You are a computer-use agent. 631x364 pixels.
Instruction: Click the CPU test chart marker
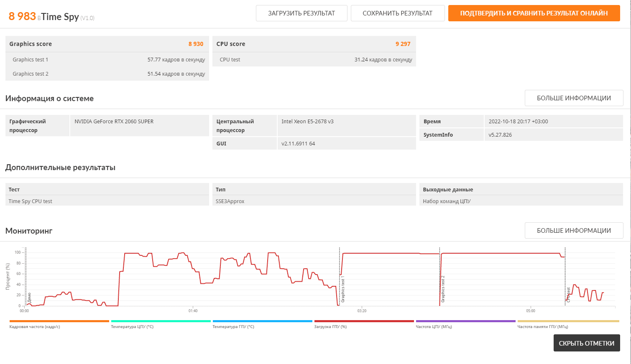pos(569,295)
